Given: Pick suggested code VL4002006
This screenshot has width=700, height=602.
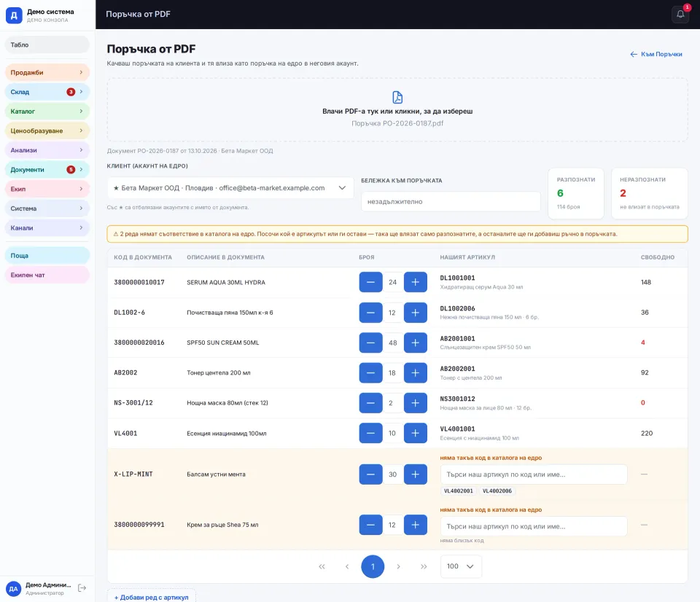Looking at the screenshot, I should pyautogui.click(x=497, y=491).
